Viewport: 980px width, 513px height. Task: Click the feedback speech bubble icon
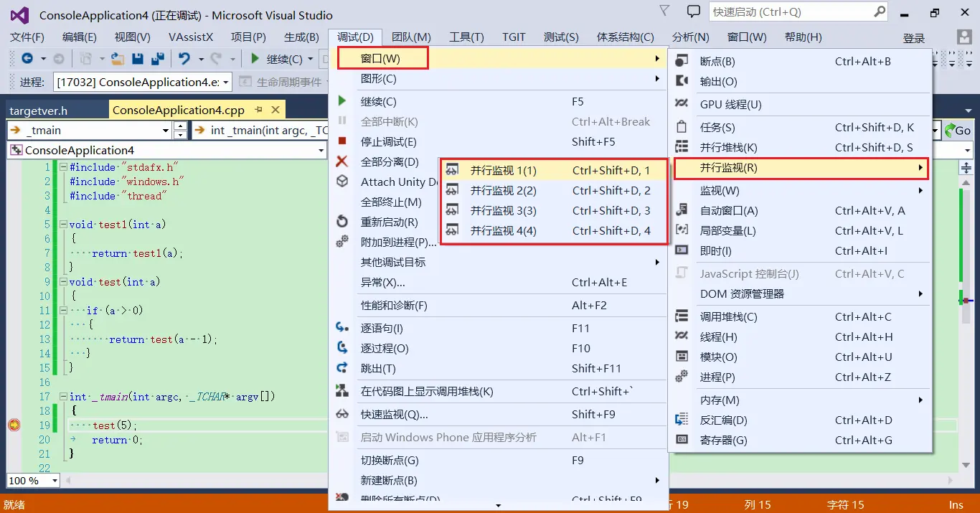693,12
